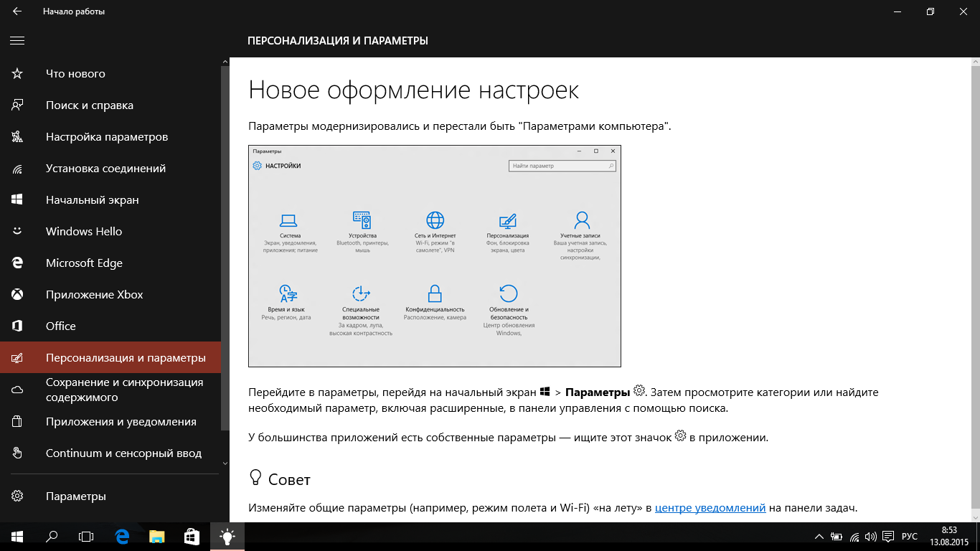The image size is (980, 551).
Task: Go to the Начальный экран section
Action: pos(110,200)
